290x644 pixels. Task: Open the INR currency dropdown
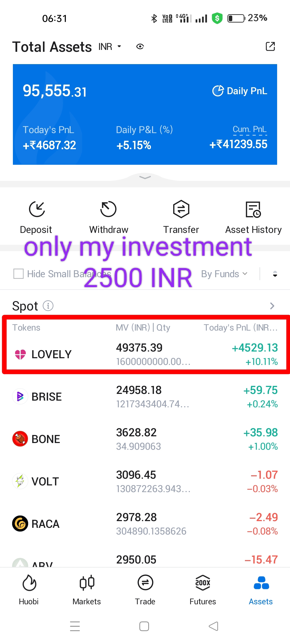coord(110,47)
